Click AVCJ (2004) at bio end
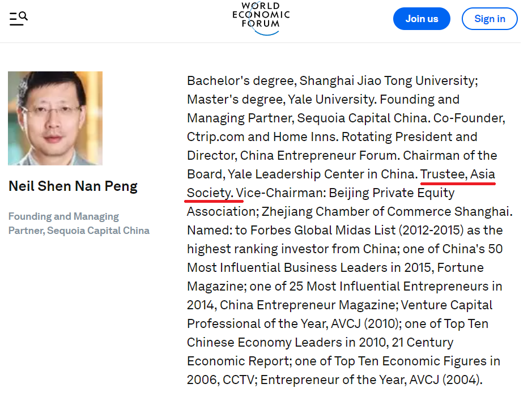The height and width of the screenshot is (405, 532). click(445, 380)
